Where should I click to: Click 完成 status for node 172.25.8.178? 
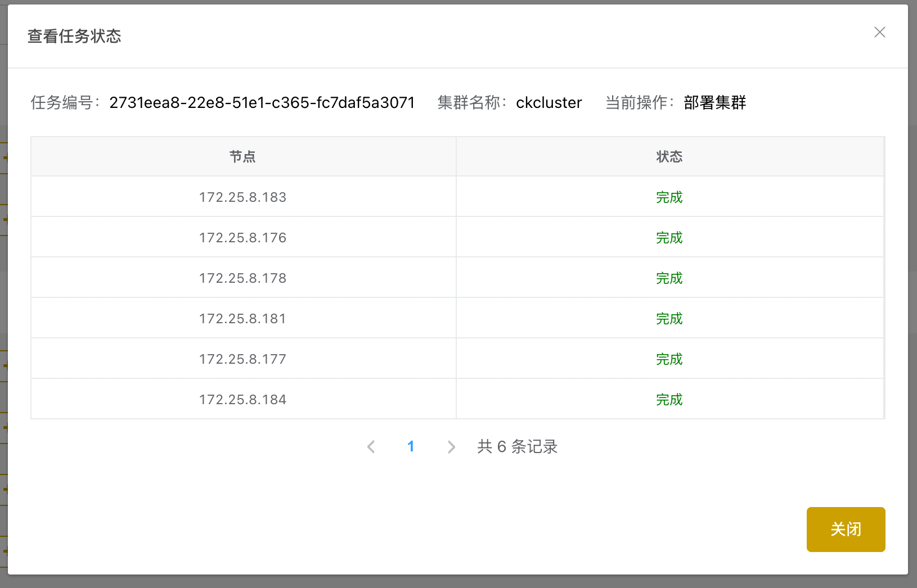coord(669,278)
